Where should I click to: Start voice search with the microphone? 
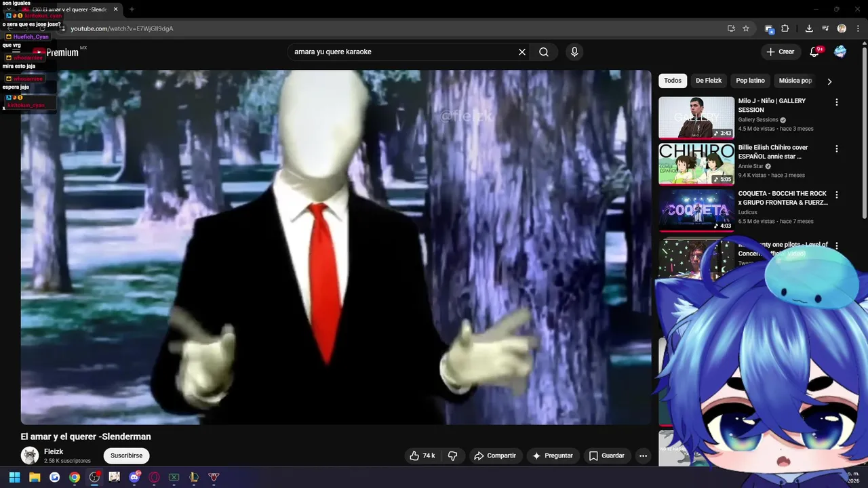coord(574,52)
